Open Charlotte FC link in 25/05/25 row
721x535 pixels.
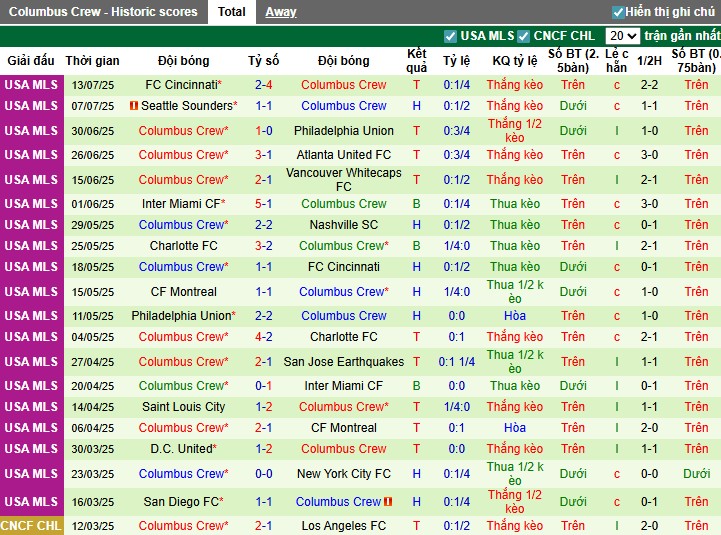point(183,246)
